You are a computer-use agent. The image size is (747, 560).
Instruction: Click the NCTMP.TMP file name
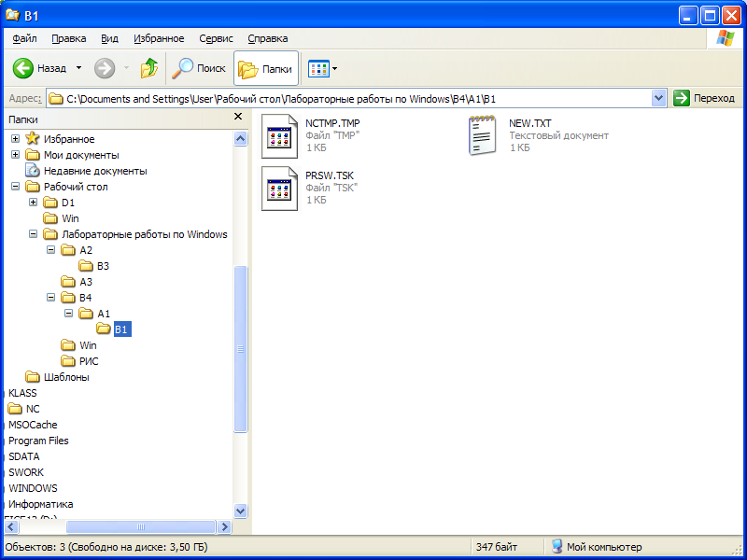[332, 123]
